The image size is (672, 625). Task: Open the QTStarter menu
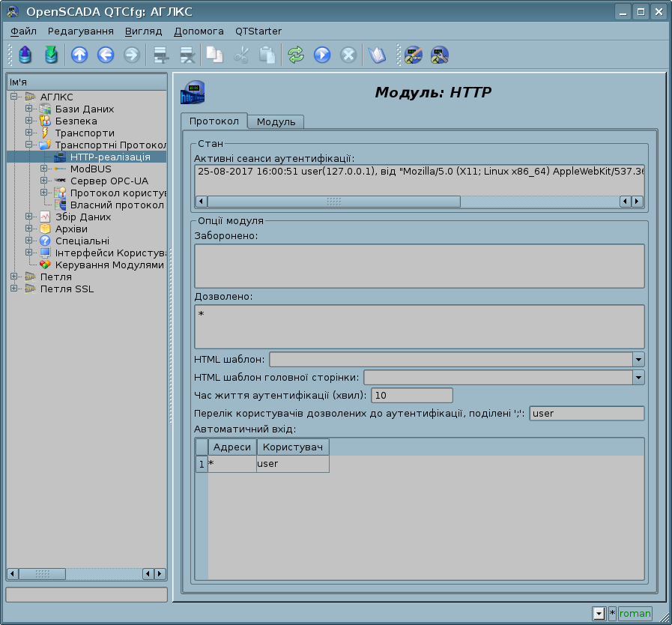click(x=258, y=31)
